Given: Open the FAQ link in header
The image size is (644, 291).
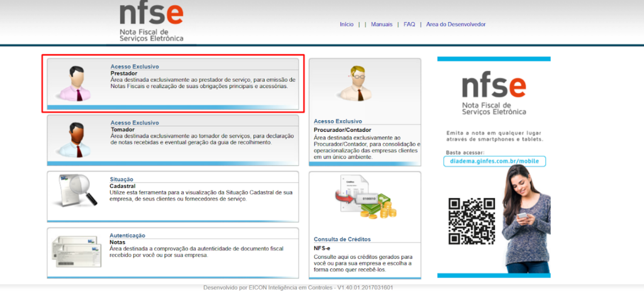Looking at the screenshot, I should (x=409, y=25).
